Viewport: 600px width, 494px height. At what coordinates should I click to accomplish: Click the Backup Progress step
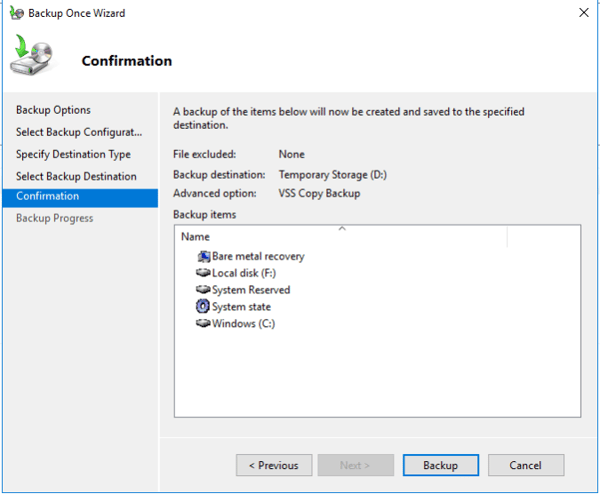pyautogui.click(x=54, y=218)
